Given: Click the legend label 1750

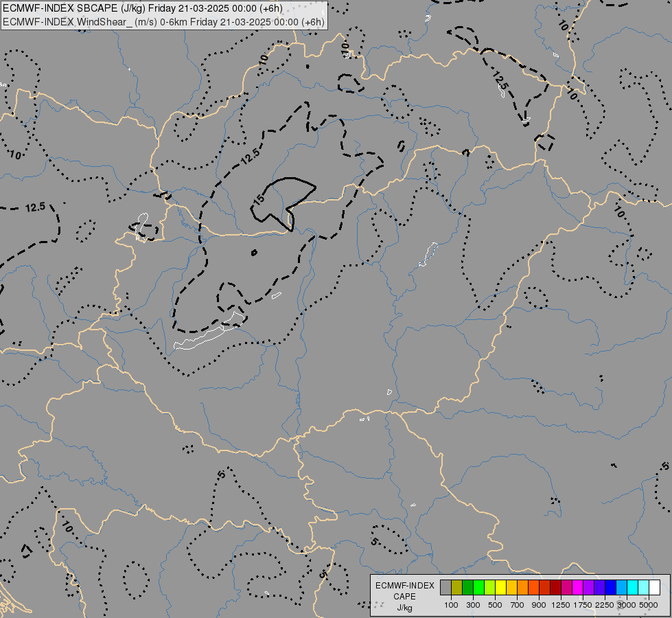Looking at the screenshot, I should pos(583,605).
